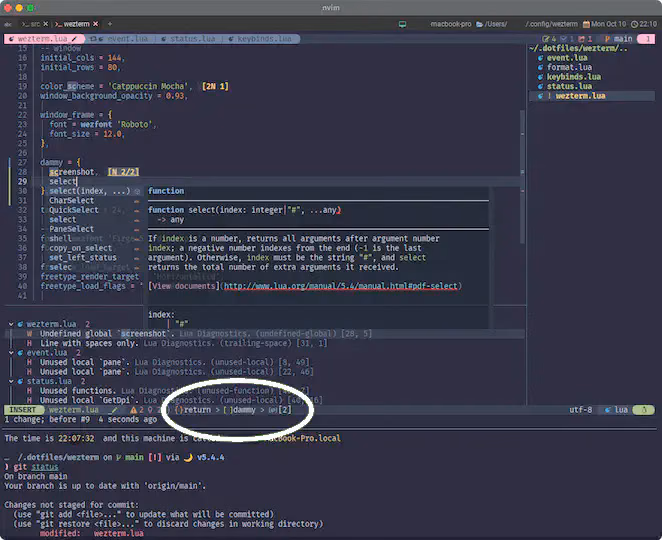Close the wezterm terminal tab
662x540 pixels.
[x=95, y=24]
